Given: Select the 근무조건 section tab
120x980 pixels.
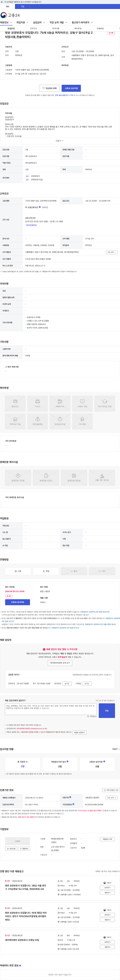Looking at the screenshot, I should click(33, 29).
